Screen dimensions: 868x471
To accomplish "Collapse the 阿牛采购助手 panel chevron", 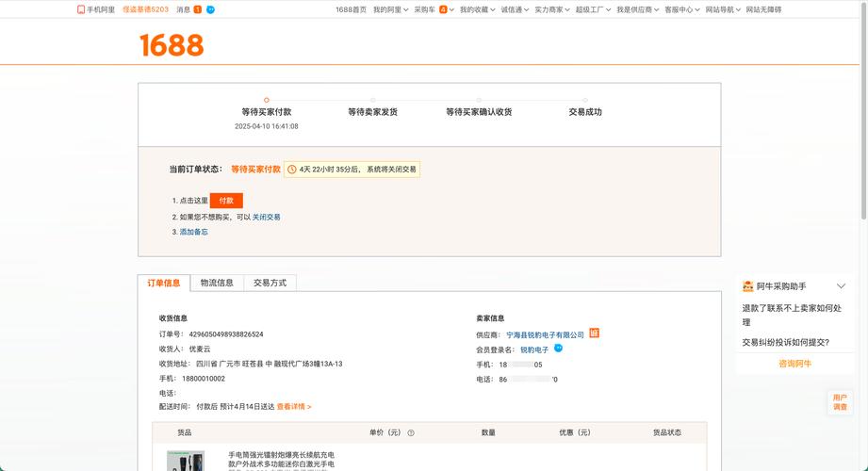I will pyautogui.click(x=841, y=286).
